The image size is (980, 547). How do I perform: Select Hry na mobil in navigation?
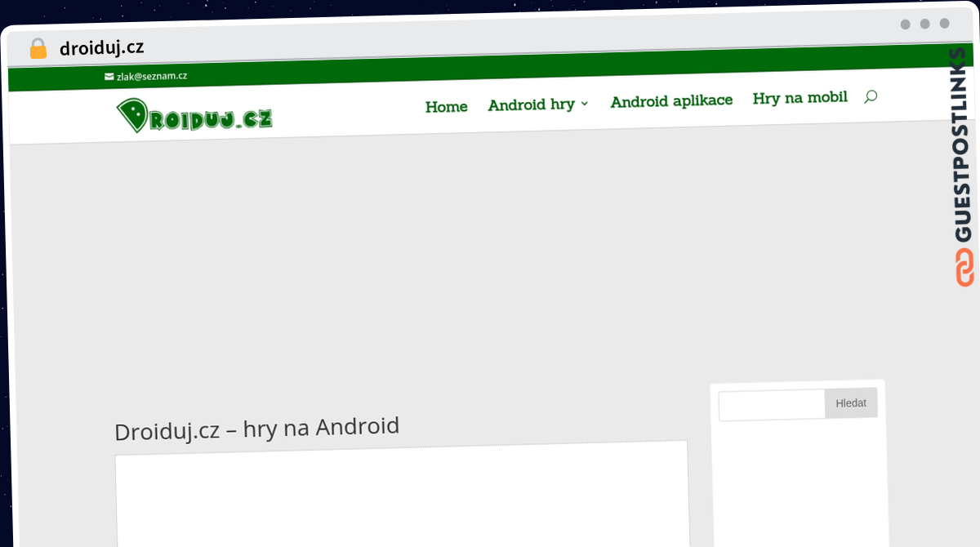[x=800, y=98]
